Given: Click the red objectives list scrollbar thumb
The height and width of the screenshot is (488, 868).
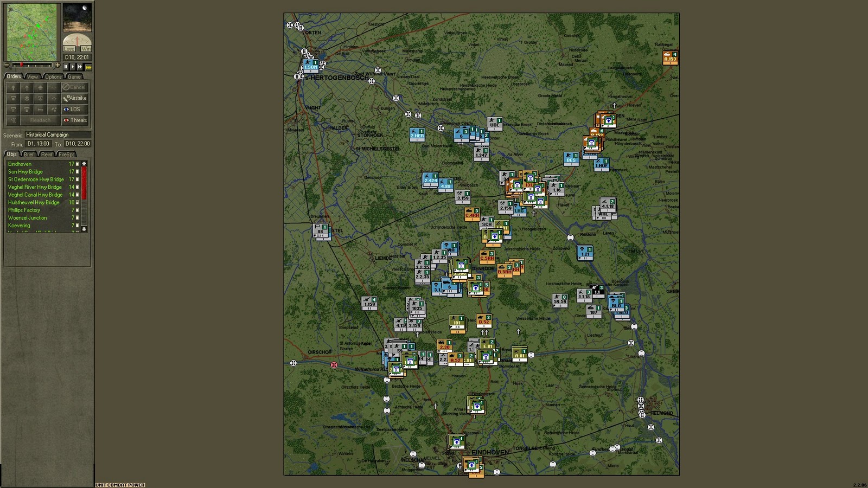Looking at the screenshot, I should [84, 184].
